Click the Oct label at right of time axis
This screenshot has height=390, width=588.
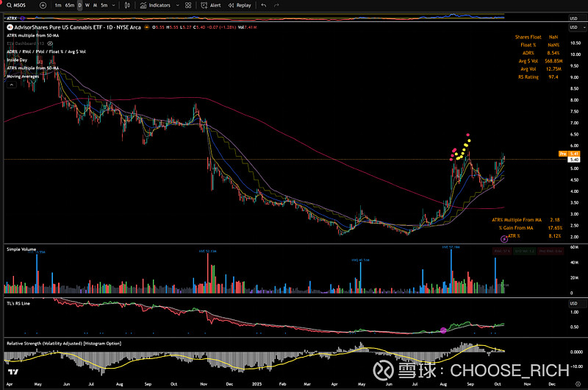point(498,384)
